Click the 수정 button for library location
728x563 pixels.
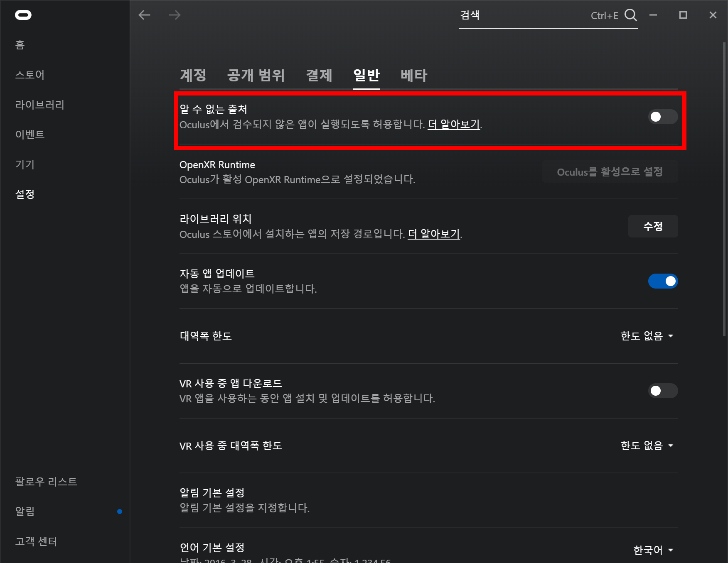point(653,226)
